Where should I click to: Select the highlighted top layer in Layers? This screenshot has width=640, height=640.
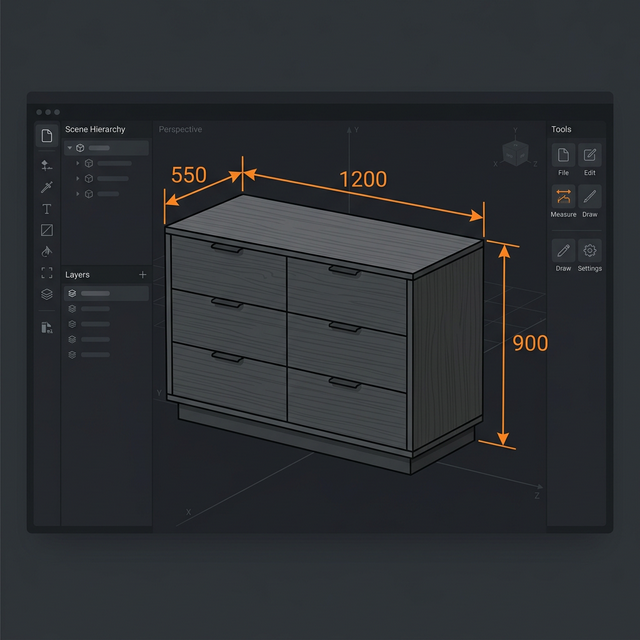tap(106, 294)
